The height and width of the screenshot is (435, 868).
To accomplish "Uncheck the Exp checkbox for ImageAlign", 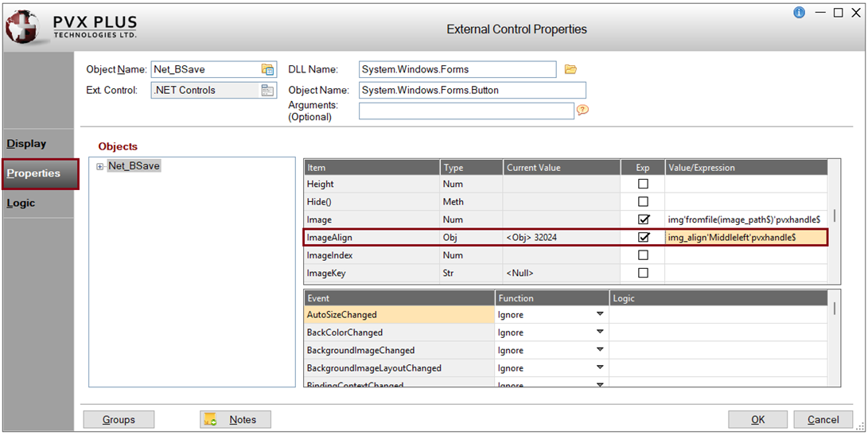I will click(643, 237).
